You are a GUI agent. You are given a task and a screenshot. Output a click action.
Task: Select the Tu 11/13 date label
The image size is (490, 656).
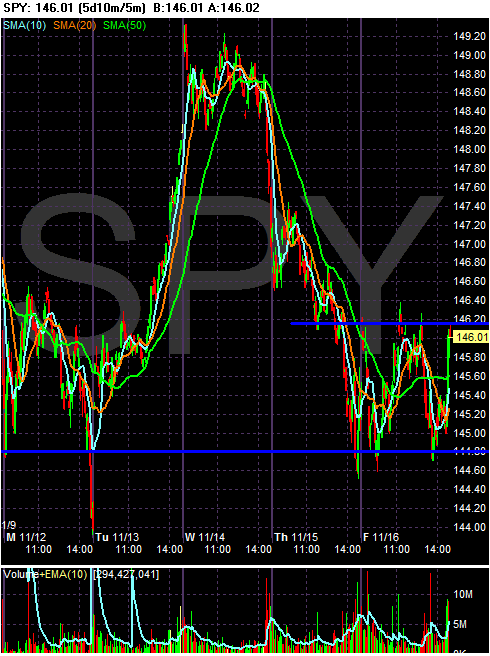coord(117,537)
